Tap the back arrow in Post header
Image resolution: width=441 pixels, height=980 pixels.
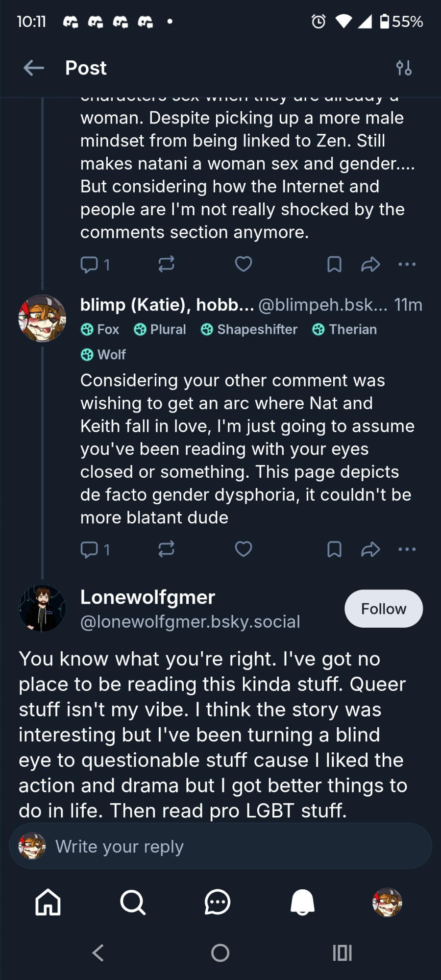pos(34,68)
